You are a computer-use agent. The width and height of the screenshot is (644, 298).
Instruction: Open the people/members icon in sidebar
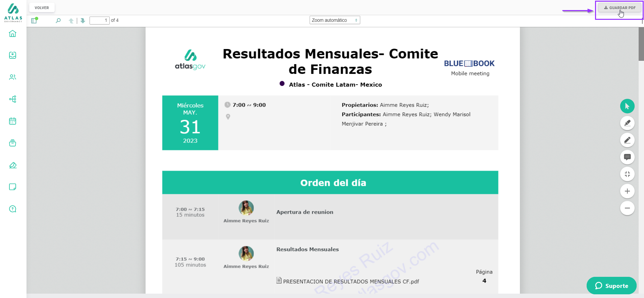(13, 77)
